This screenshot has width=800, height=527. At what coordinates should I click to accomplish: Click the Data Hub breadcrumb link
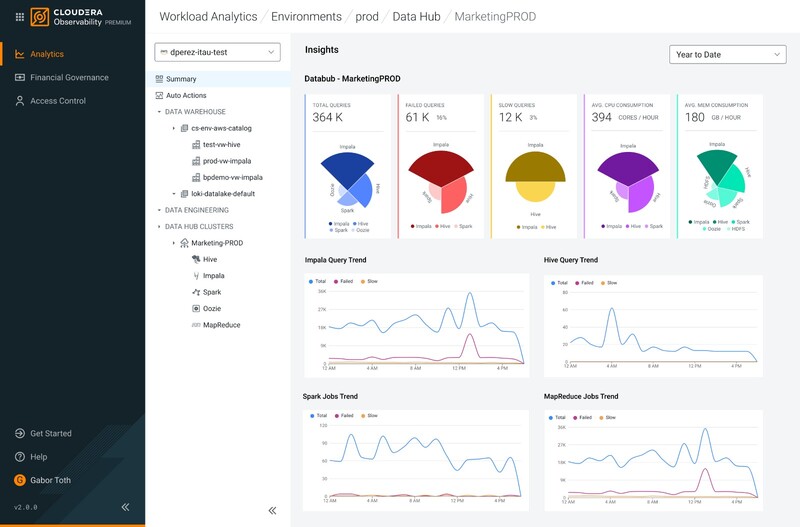tap(418, 17)
